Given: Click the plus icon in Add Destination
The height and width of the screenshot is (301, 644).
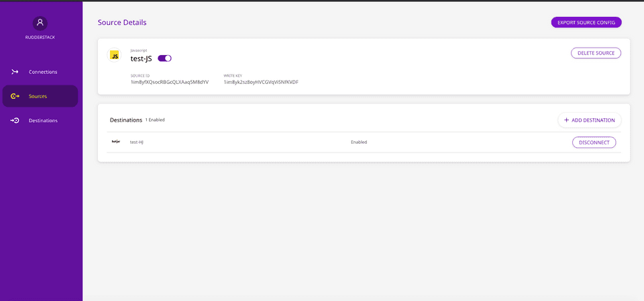Looking at the screenshot, I should tap(566, 120).
